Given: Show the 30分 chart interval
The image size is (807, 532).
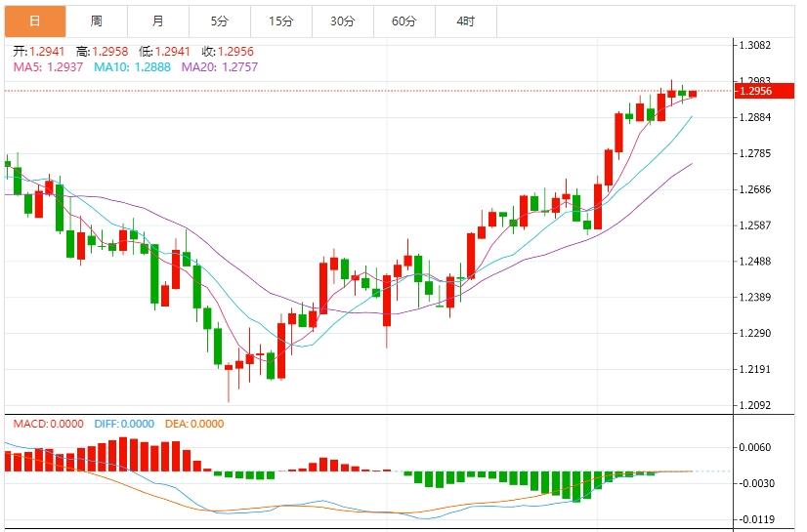Looking at the screenshot, I should click(342, 20).
